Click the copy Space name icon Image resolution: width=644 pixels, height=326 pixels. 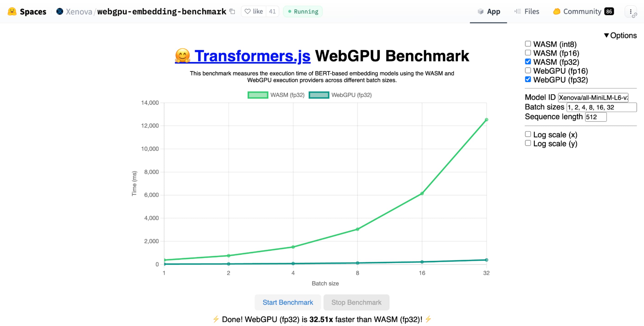[x=232, y=11]
